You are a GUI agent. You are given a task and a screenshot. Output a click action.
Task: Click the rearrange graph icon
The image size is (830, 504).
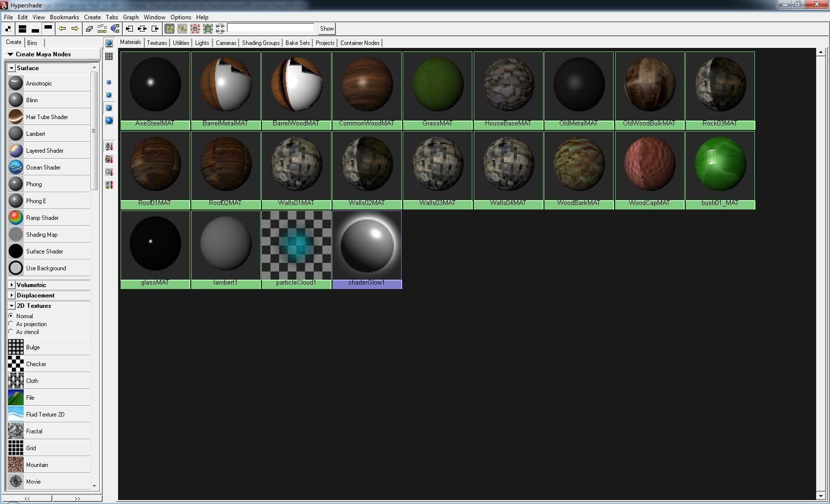(102, 29)
